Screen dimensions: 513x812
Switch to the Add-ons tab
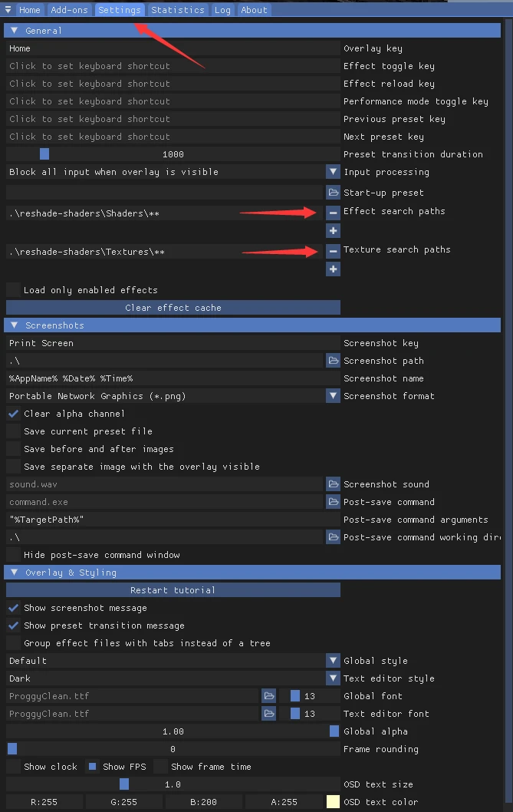click(70, 10)
